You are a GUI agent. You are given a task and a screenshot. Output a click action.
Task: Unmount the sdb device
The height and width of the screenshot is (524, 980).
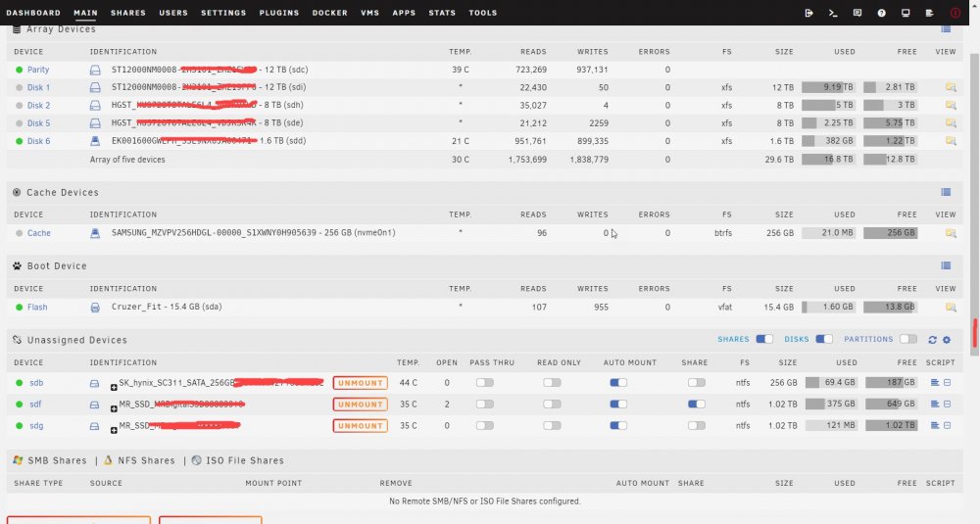[x=360, y=383]
